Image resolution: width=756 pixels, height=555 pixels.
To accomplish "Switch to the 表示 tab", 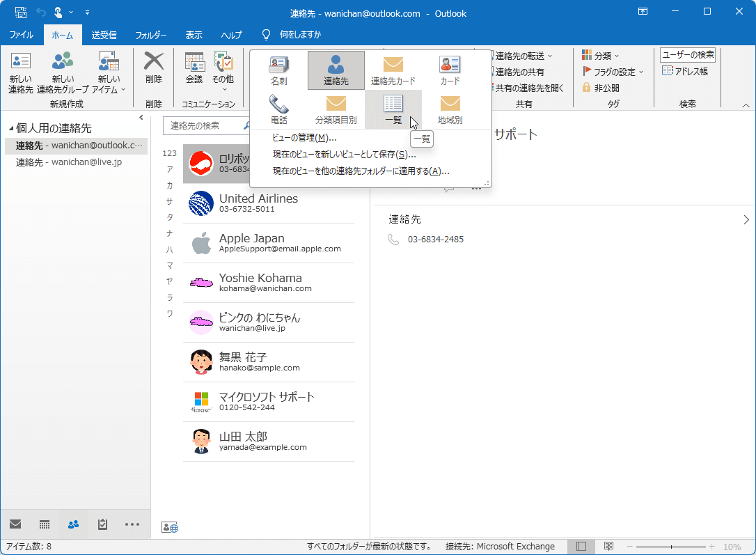I will point(194,35).
